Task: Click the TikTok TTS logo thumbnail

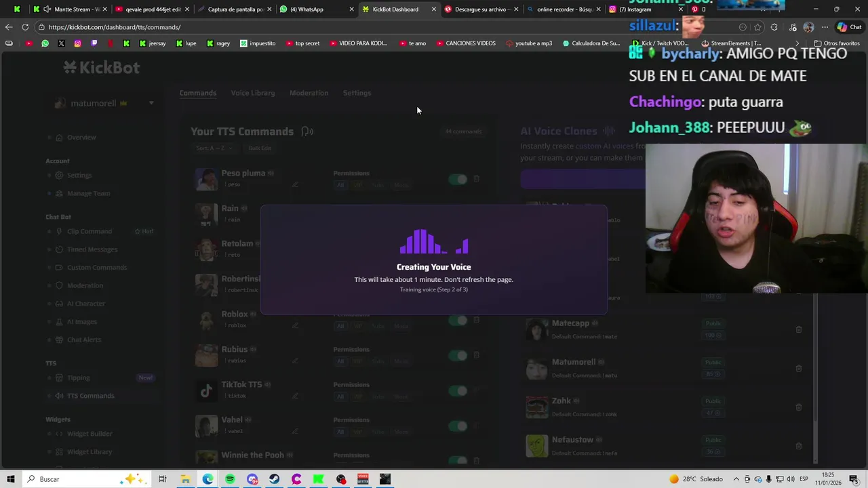Action: coord(206,390)
